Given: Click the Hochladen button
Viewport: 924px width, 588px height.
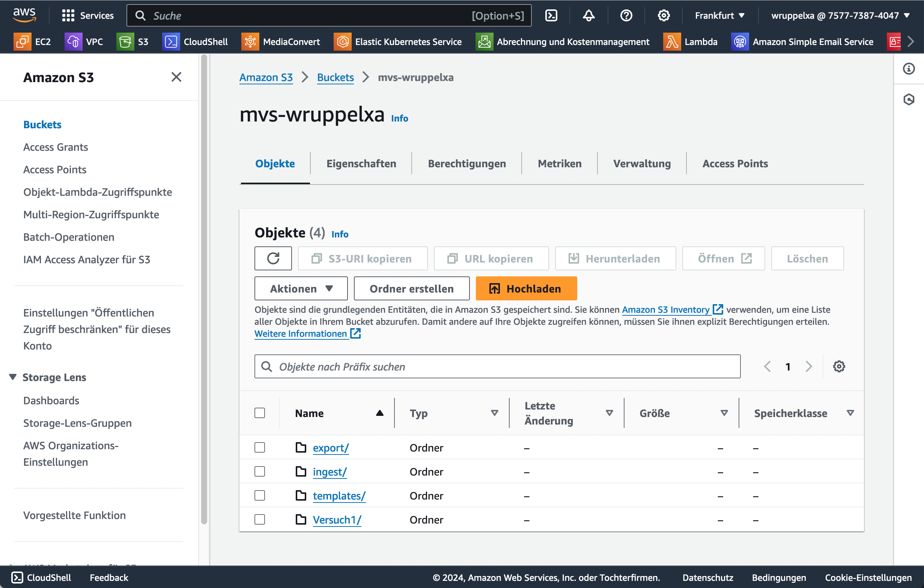Looking at the screenshot, I should (x=526, y=288).
